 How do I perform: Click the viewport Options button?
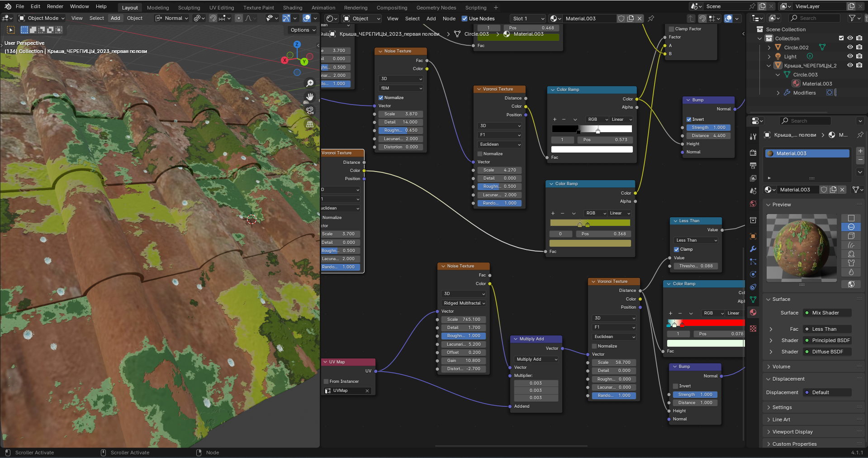(303, 30)
